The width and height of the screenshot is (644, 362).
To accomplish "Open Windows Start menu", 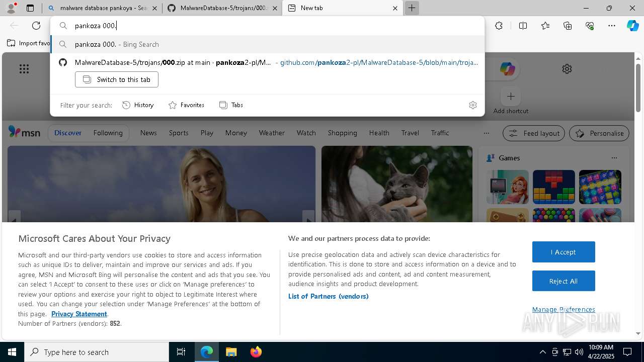I will coord(12,352).
